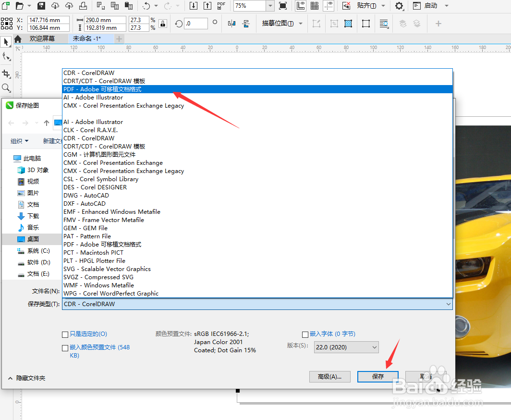Click the Cut icon in toolbar

tap(101, 6)
